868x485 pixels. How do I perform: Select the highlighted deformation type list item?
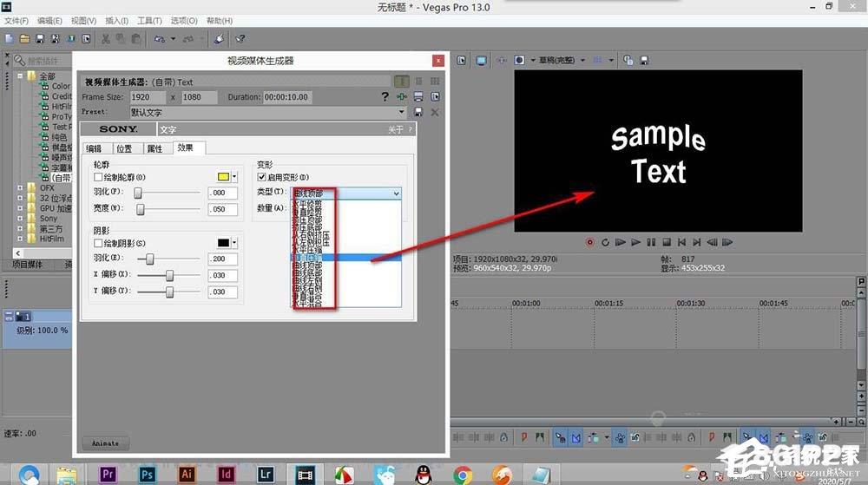click(x=346, y=257)
